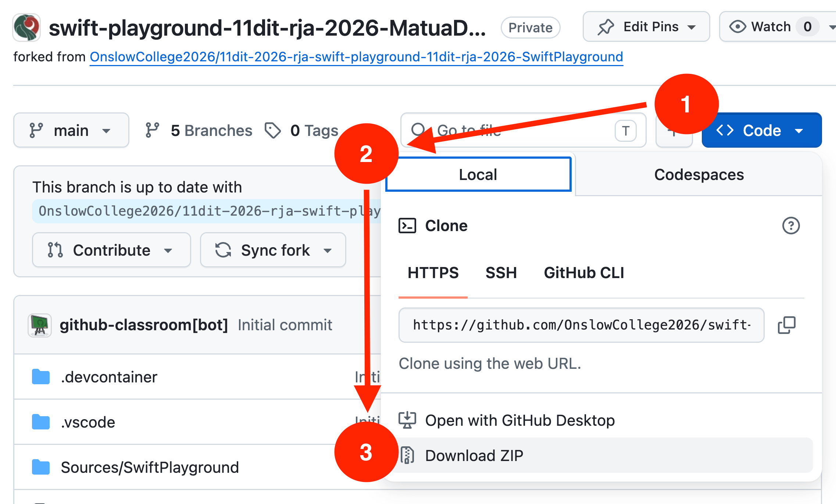Open the forked-from OnslowCollege2026 repository link
Screen dimensions: 836x504
click(356, 57)
